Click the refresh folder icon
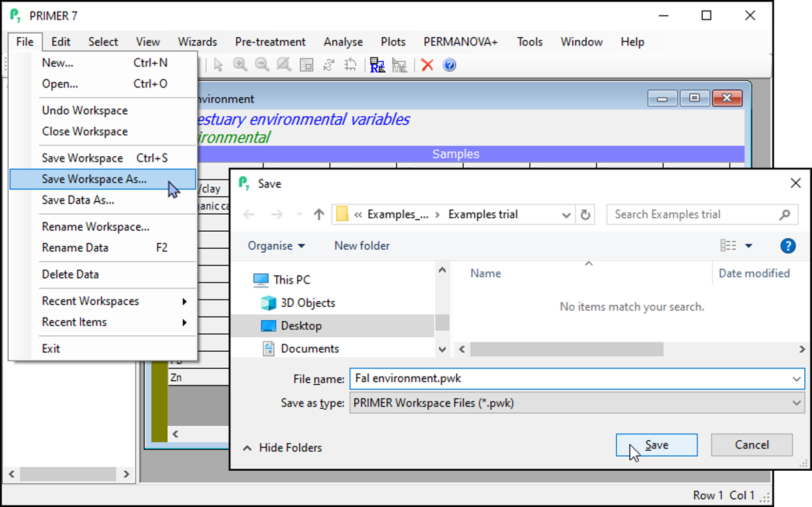The width and height of the screenshot is (812, 507). 585,214
